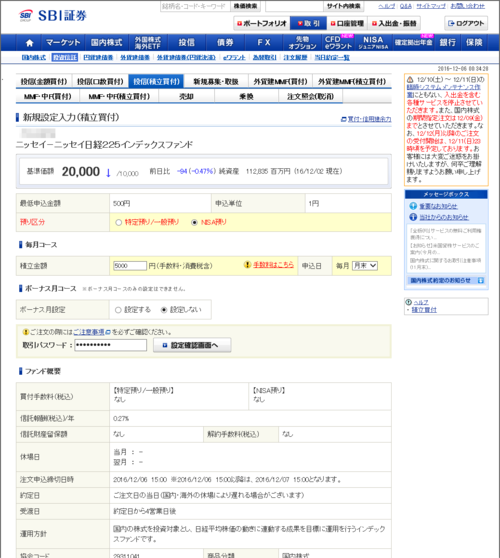Click the 入出金・振替 button
Image resolution: width=500 pixels, height=558 pixels.
tap(394, 23)
